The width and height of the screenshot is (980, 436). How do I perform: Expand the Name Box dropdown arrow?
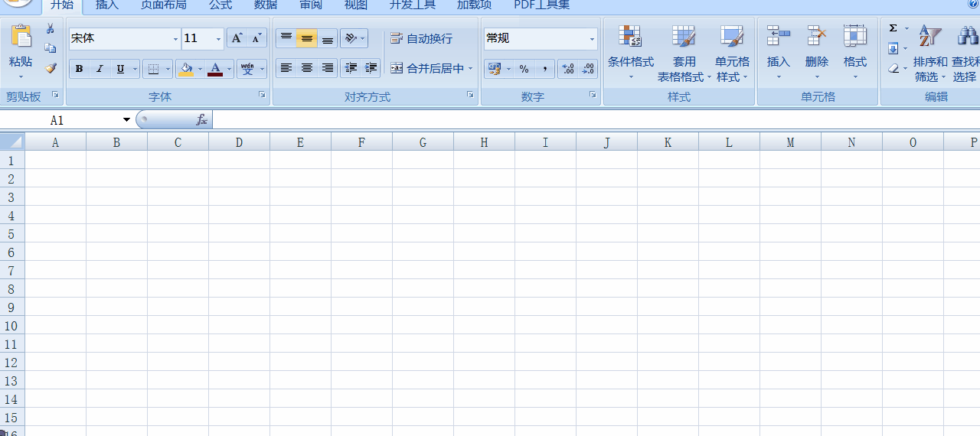click(x=126, y=120)
